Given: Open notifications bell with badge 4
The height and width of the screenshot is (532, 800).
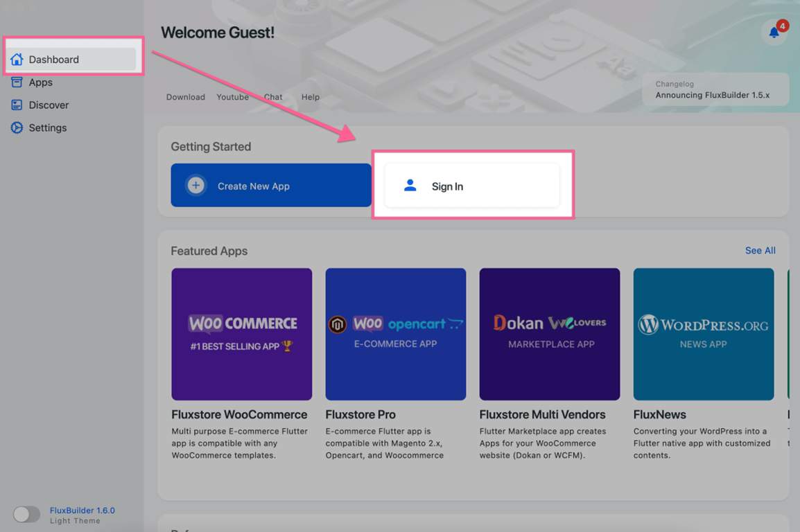Looking at the screenshot, I should 774,33.
